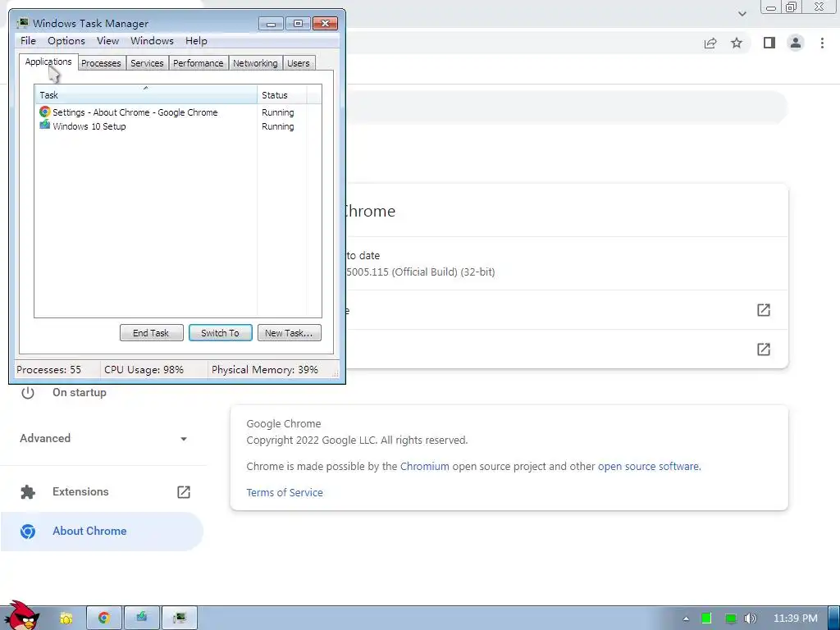840x630 pixels.
Task: Click the Switch To button
Action: 220,333
